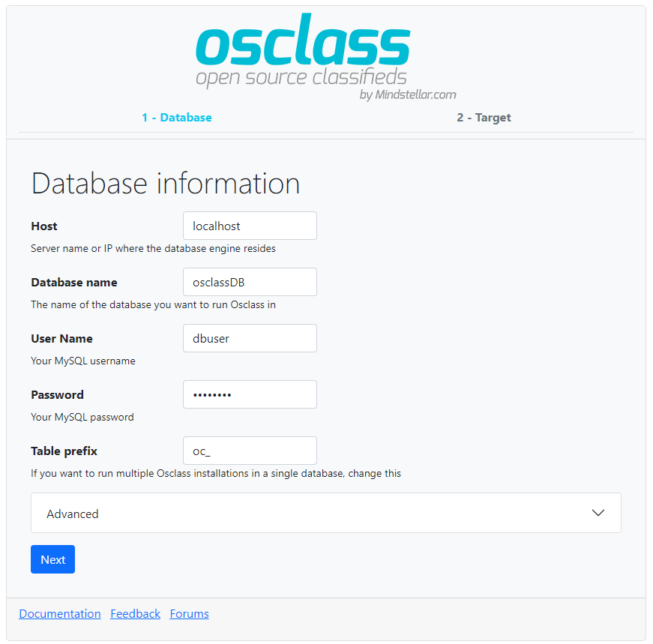Click the "Database information" heading
The height and width of the screenshot is (644, 653).
pos(166,184)
